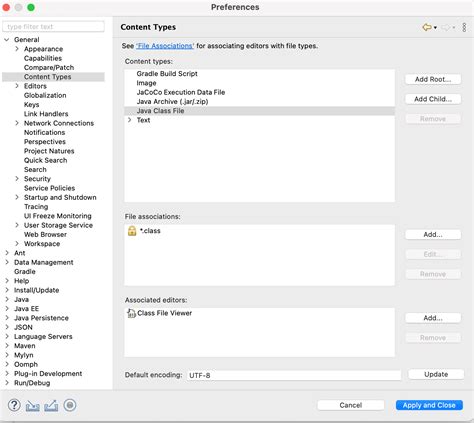Screen dimensions: 474x423
Task: Click the export preferences icon
Action: [51, 406]
